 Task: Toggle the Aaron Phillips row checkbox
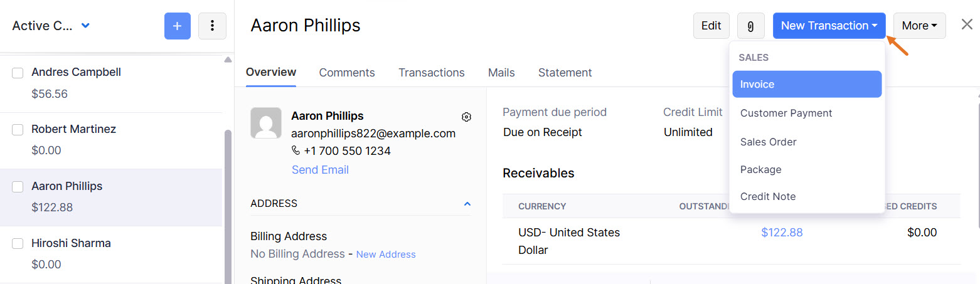18,187
